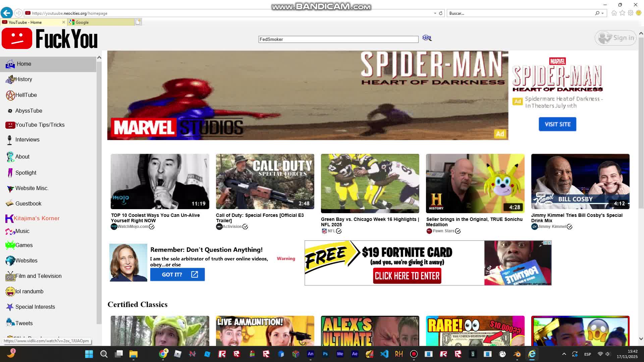Open the Games invader icon
The image size is (644, 362).
coord(10,245)
